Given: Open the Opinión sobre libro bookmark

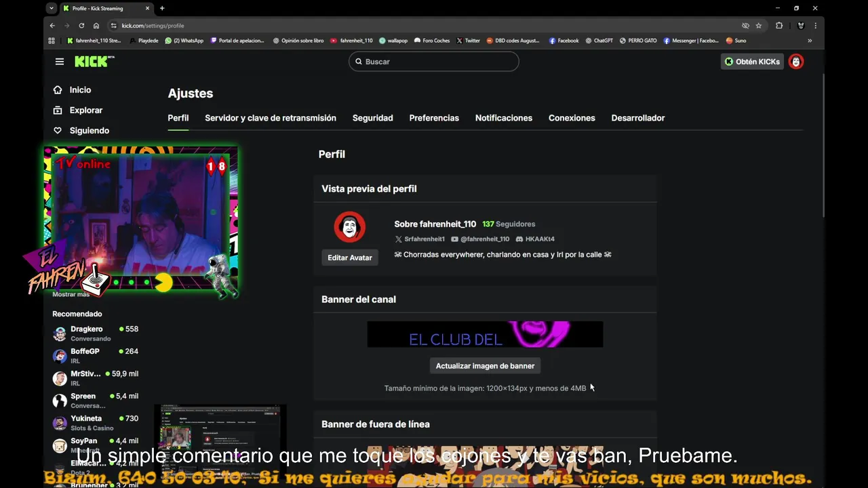Looking at the screenshot, I should tap(298, 41).
